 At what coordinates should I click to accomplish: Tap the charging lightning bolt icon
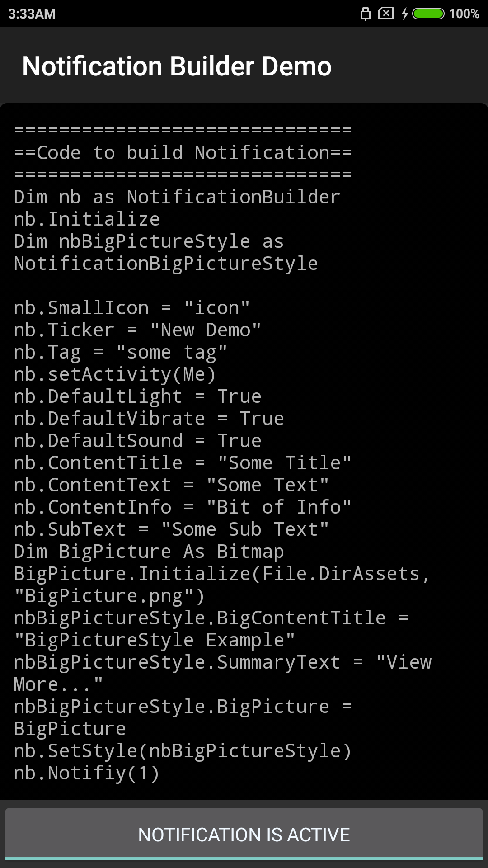pyautogui.click(x=405, y=14)
